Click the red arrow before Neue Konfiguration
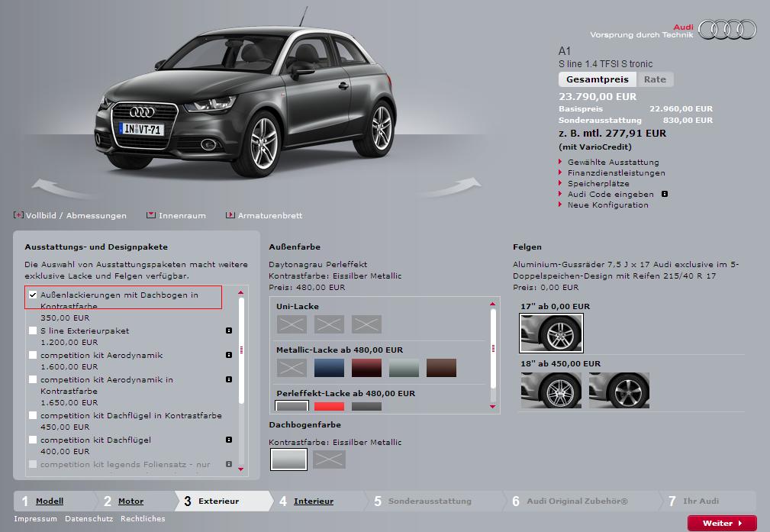The image size is (770, 532). click(x=560, y=205)
